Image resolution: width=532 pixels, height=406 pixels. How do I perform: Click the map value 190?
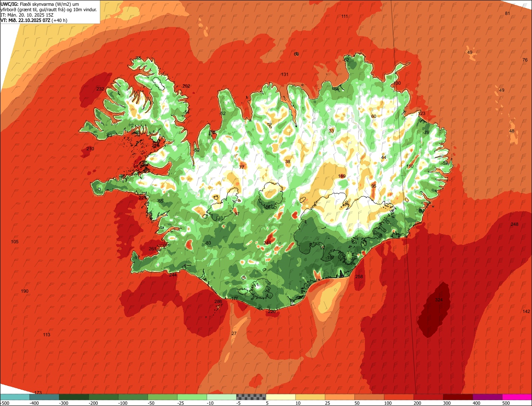pyautogui.click(x=25, y=291)
